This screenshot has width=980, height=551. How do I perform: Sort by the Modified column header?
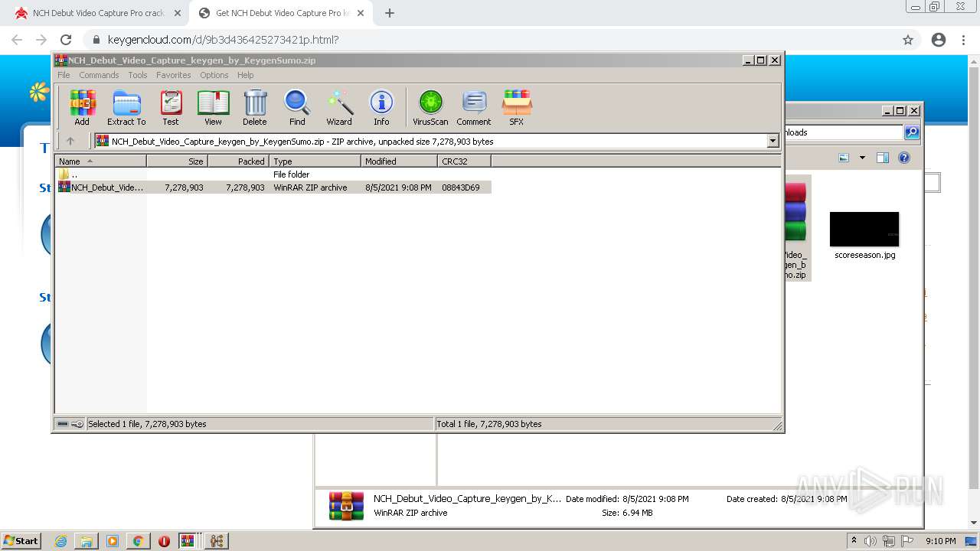[399, 161]
